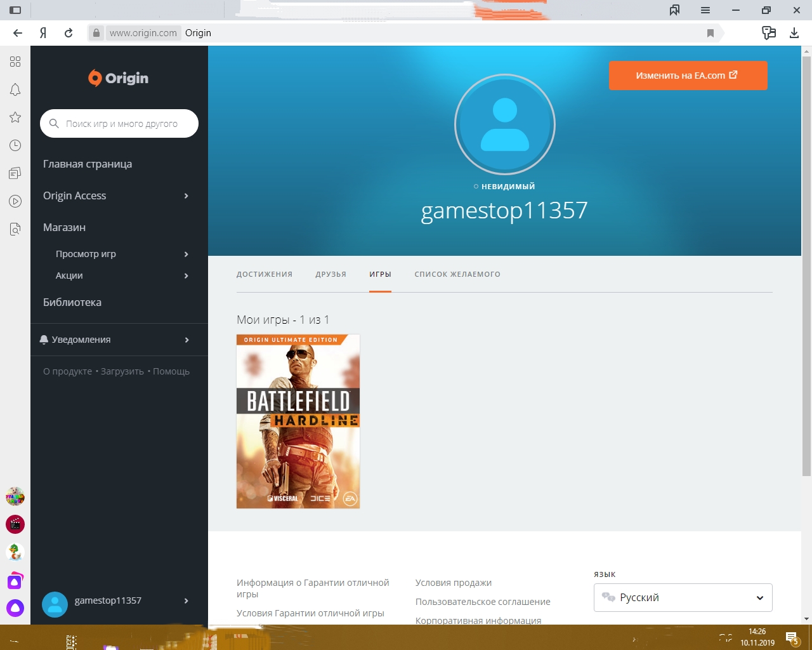This screenshot has width=812, height=650.
Task: Click the Поиск игр search field
Action: tap(119, 124)
